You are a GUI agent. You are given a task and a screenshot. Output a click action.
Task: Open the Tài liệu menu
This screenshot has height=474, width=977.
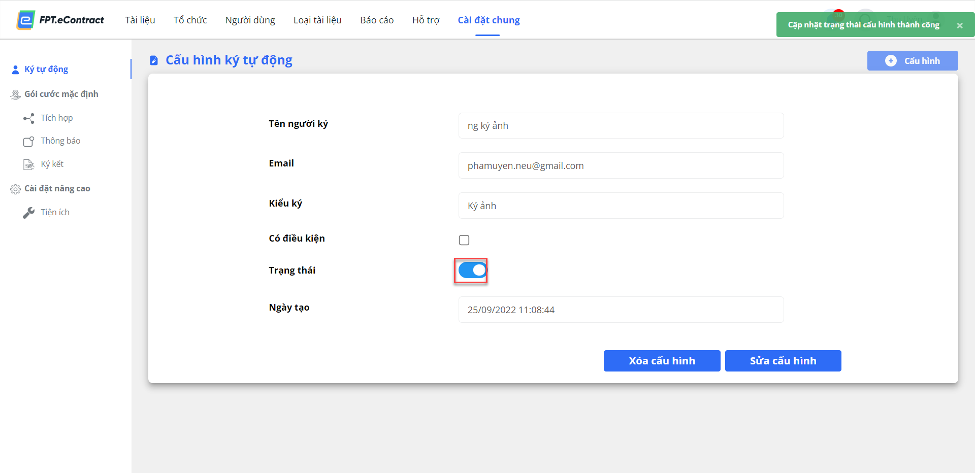(140, 20)
